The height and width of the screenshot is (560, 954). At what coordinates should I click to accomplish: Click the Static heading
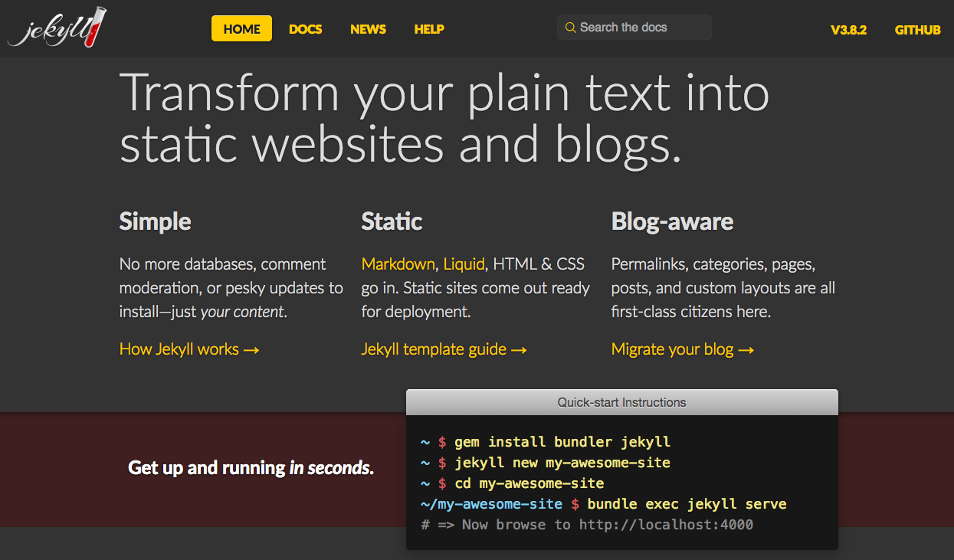(392, 222)
